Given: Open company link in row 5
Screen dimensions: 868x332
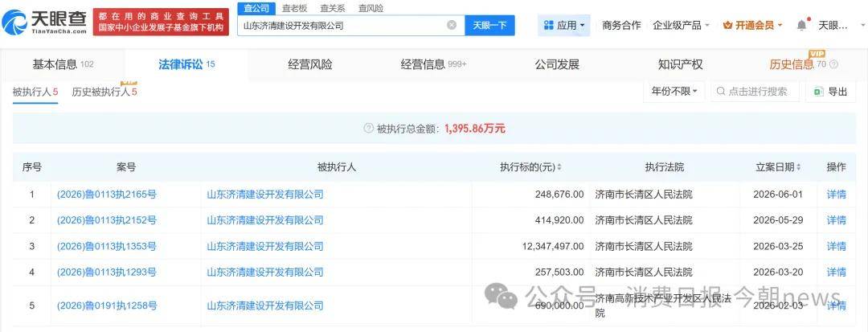Looking at the screenshot, I should pos(265,305).
